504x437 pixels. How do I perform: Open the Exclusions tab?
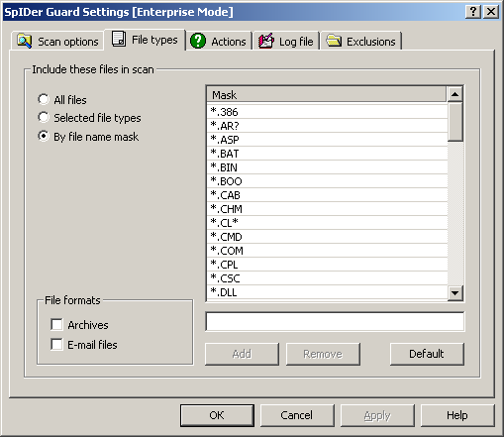361,42
